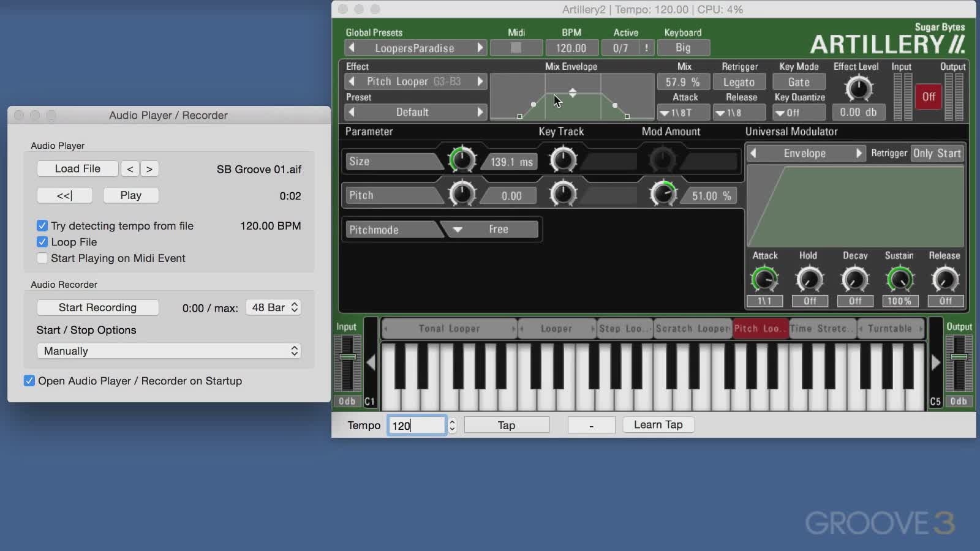Click Start Recording button

click(98, 307)
